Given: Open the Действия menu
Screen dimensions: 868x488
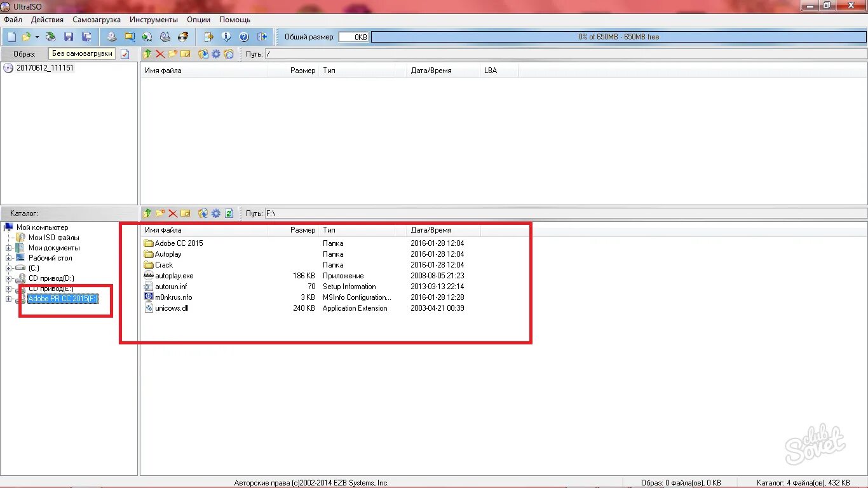Looking at the screenshot, I should [x=47, y=20].
